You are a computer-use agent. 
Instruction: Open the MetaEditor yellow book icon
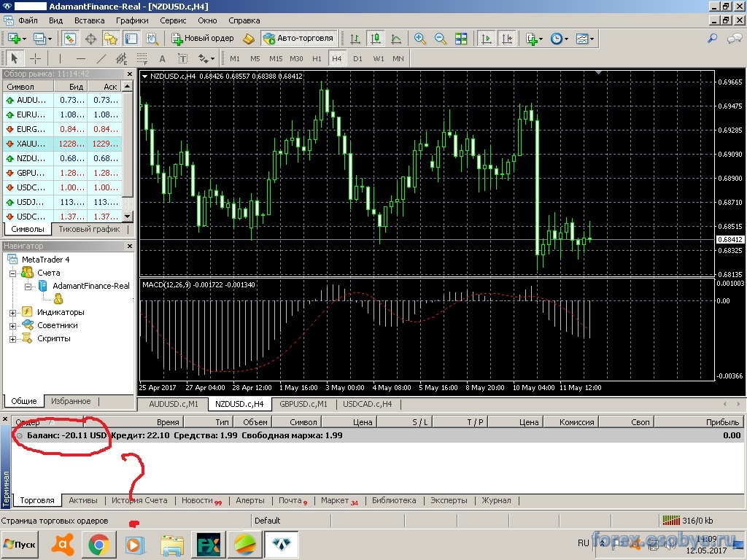click(x=249, y=39)
